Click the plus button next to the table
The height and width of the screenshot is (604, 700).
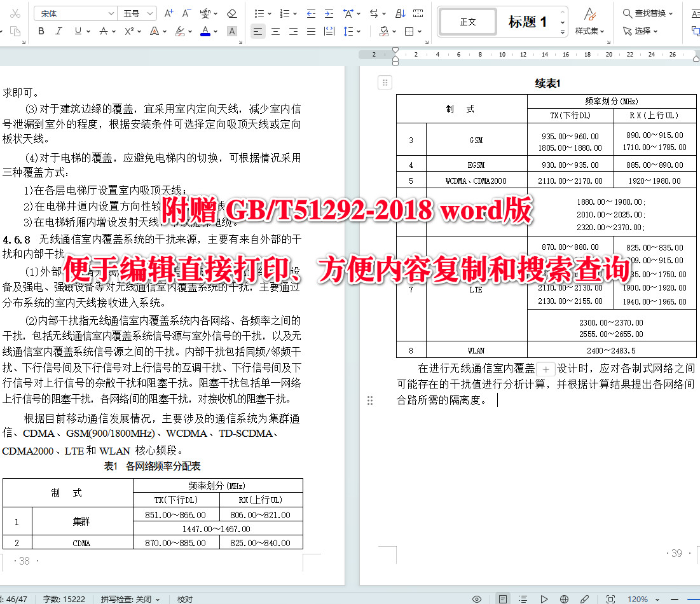pos(545,369)
